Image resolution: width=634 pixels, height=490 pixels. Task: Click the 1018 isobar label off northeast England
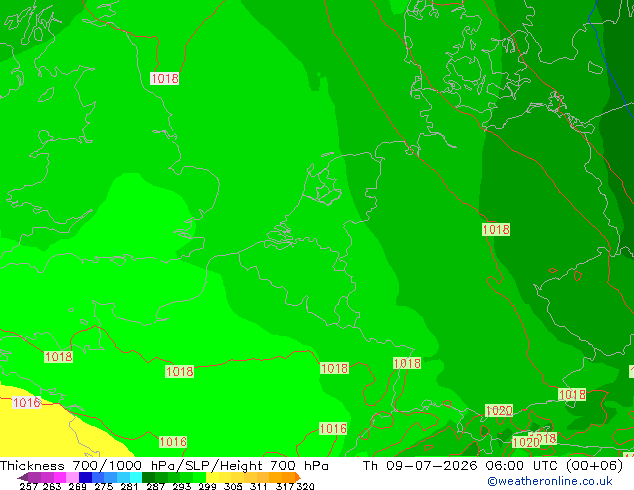pos(165,78)
